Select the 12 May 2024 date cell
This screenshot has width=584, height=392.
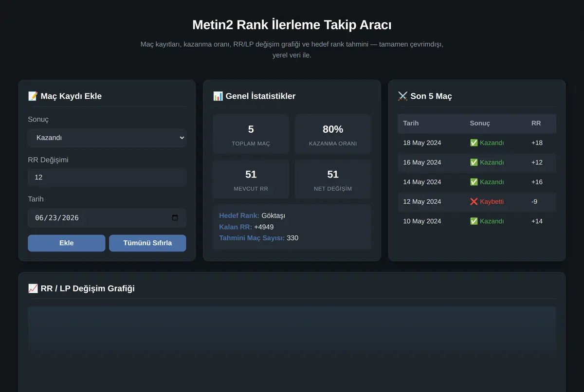click(422, 201)
